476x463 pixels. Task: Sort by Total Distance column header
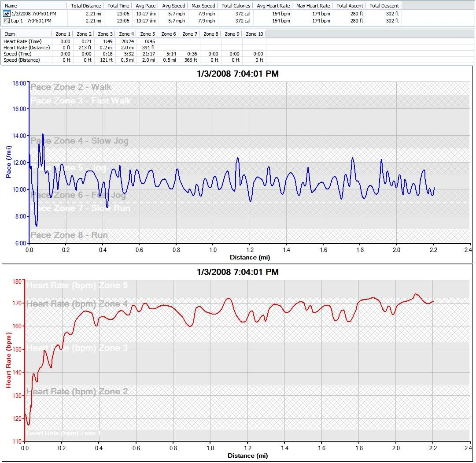click(x=85, y=6)
